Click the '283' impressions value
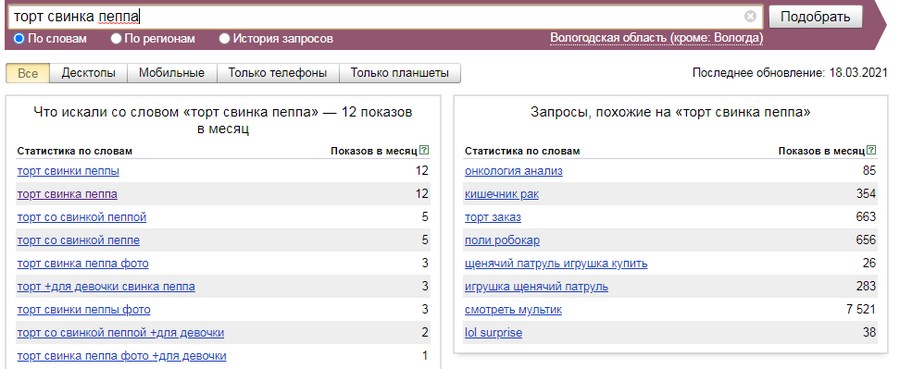 coord(866,286)
